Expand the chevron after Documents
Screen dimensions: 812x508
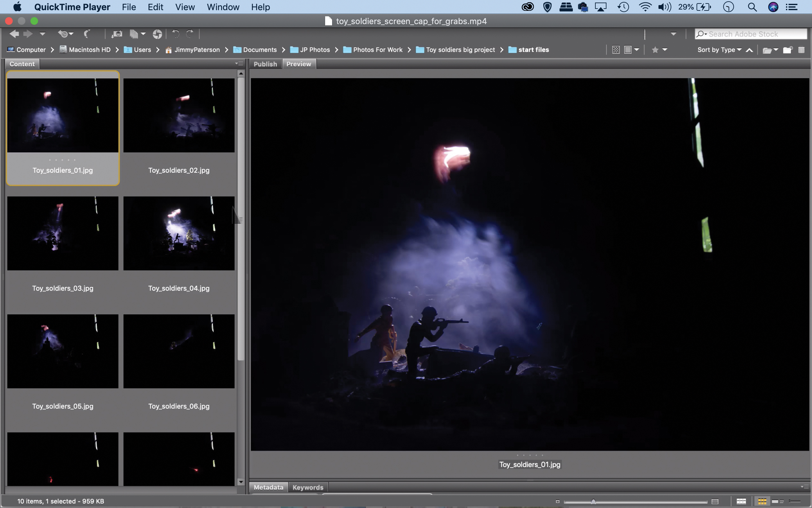coord(284,50)
